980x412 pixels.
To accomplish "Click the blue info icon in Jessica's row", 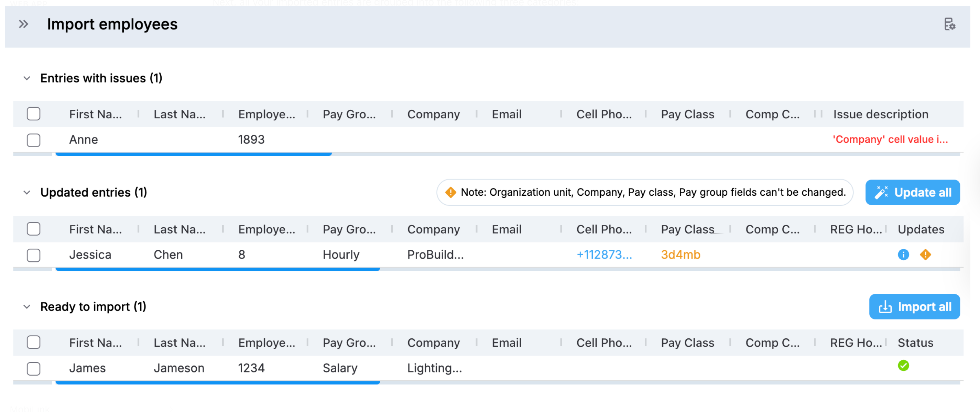I will 903,254.
